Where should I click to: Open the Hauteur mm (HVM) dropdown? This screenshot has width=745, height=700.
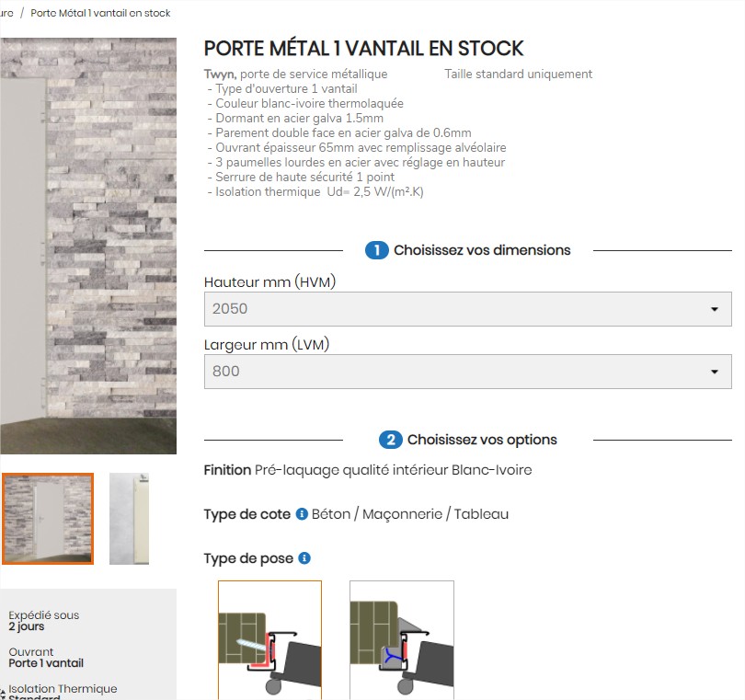coord(467,309)
